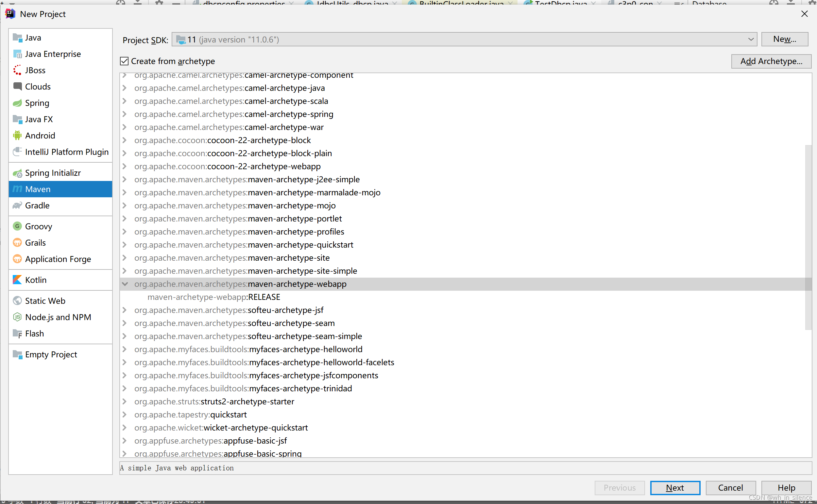
Task: Select the Static Web globe icon
Action: point(17,301)
